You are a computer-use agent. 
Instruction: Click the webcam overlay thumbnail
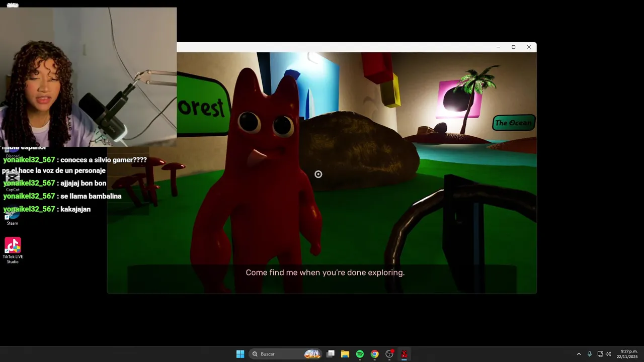(x=88, y=76)
